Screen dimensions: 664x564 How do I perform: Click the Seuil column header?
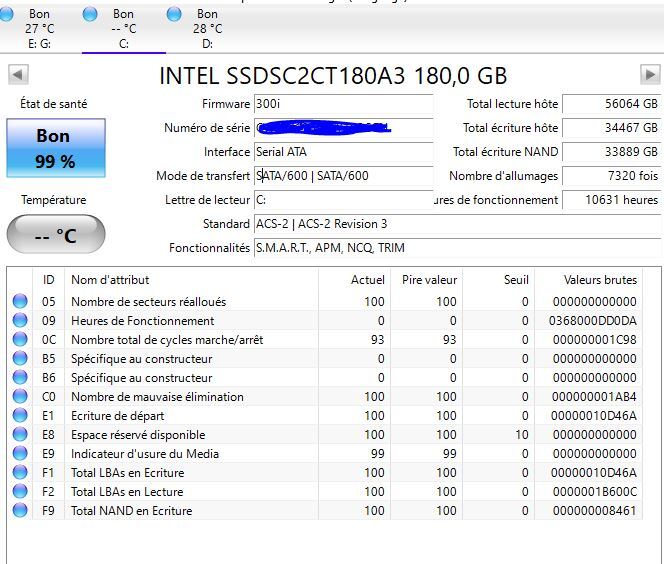498,280
